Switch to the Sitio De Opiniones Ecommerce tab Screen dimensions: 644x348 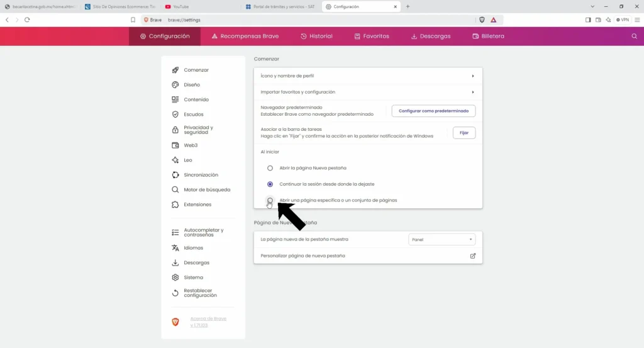tap(120, 6)
